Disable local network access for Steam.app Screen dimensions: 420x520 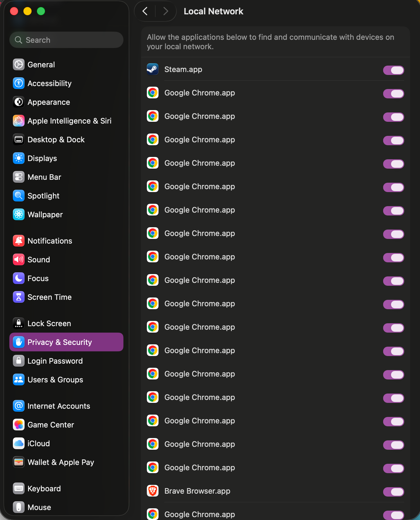pyautogui.click(x=394, y=70)
